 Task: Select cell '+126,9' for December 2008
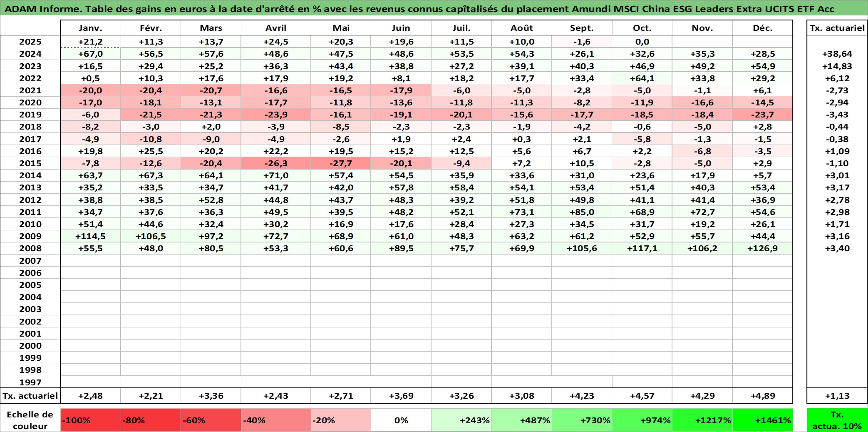[762, 248]
